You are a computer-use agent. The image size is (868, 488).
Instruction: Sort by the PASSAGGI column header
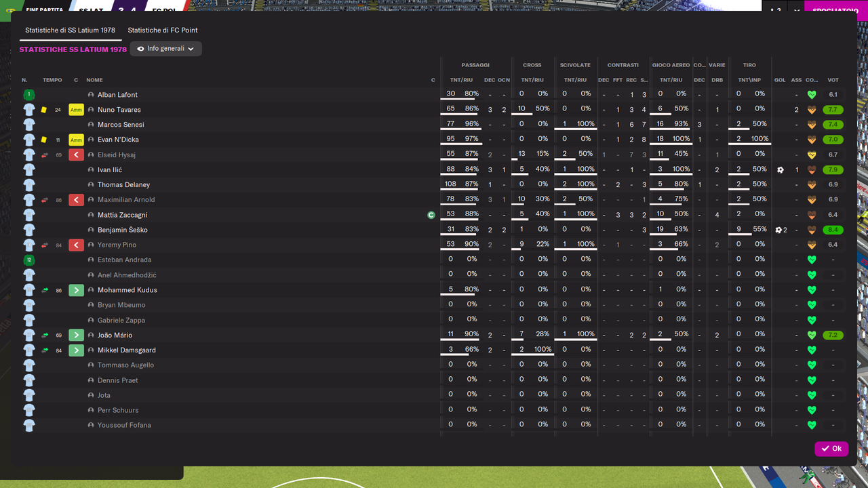click(475, 65)
